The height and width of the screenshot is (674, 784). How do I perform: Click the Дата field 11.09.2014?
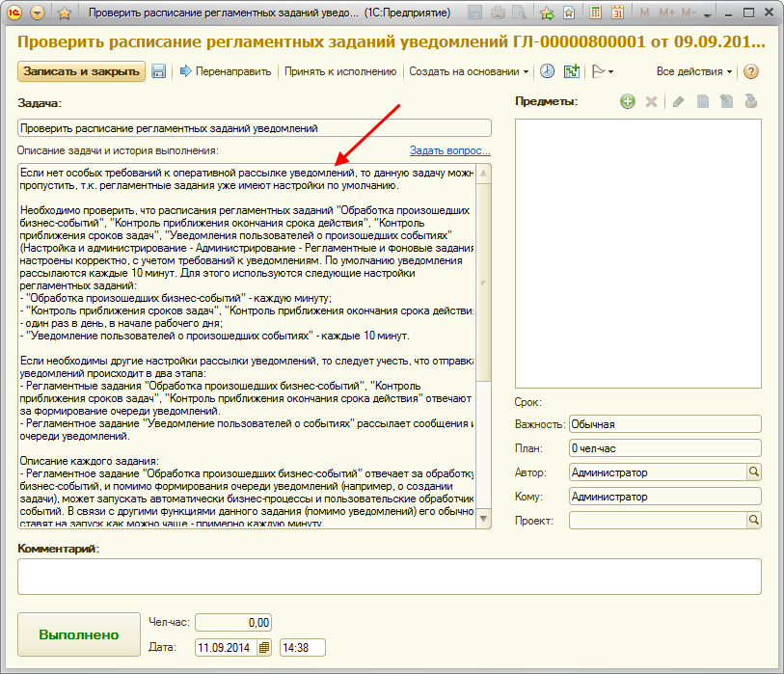(227, 648)
